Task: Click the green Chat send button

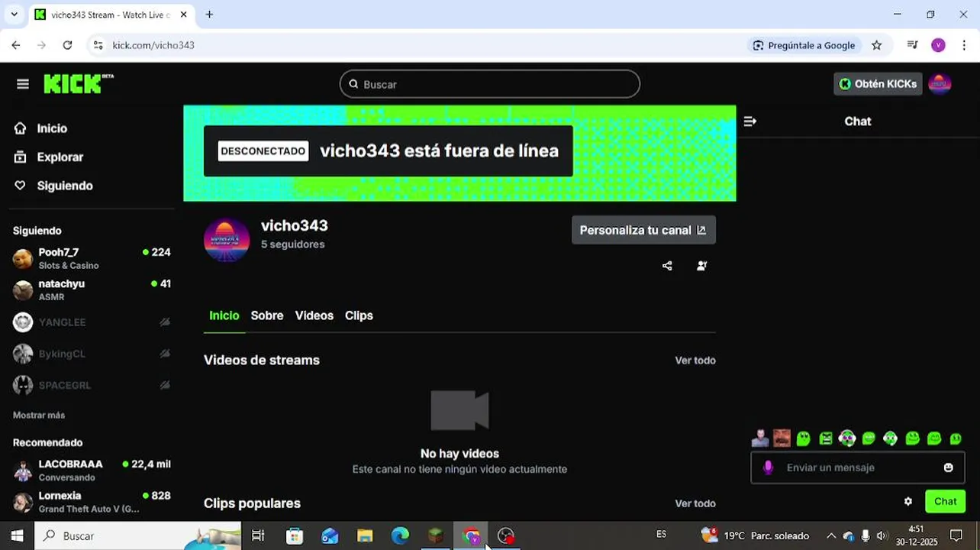Action: pos(945,502)
